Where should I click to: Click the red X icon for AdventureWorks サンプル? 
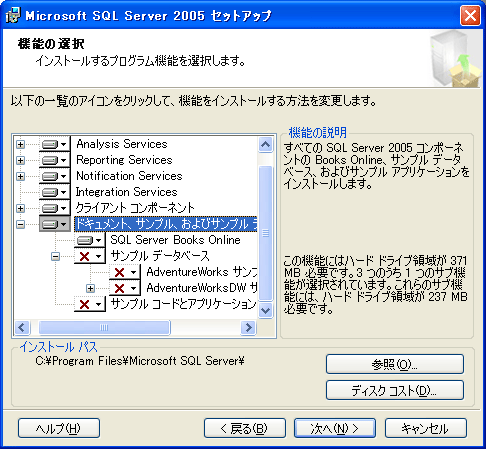pyautogui.click(x=124, y=272)
